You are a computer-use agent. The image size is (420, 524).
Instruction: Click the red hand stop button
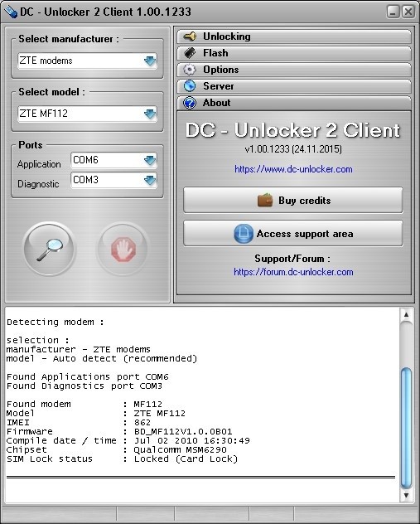pyautogui.click(x=123, y=249)
